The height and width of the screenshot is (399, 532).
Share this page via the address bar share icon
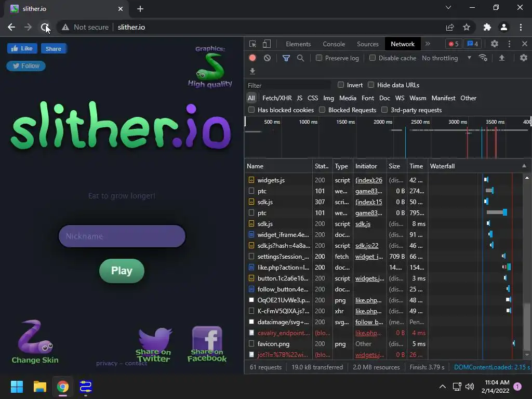[450, 27]
